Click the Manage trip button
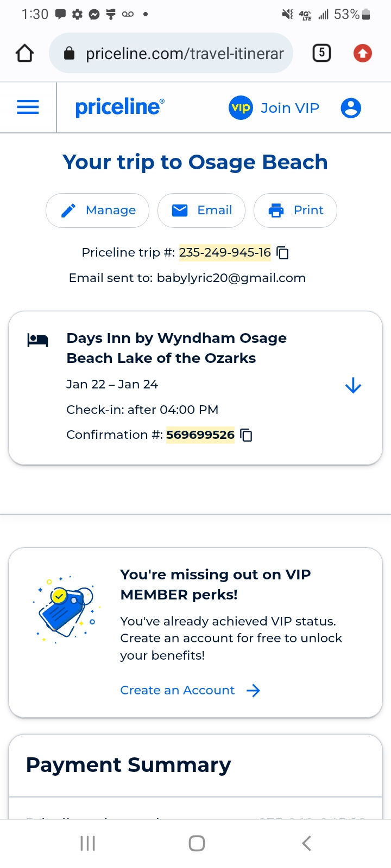The width and height of the screenshot is (391, 868). coord(98,210)
